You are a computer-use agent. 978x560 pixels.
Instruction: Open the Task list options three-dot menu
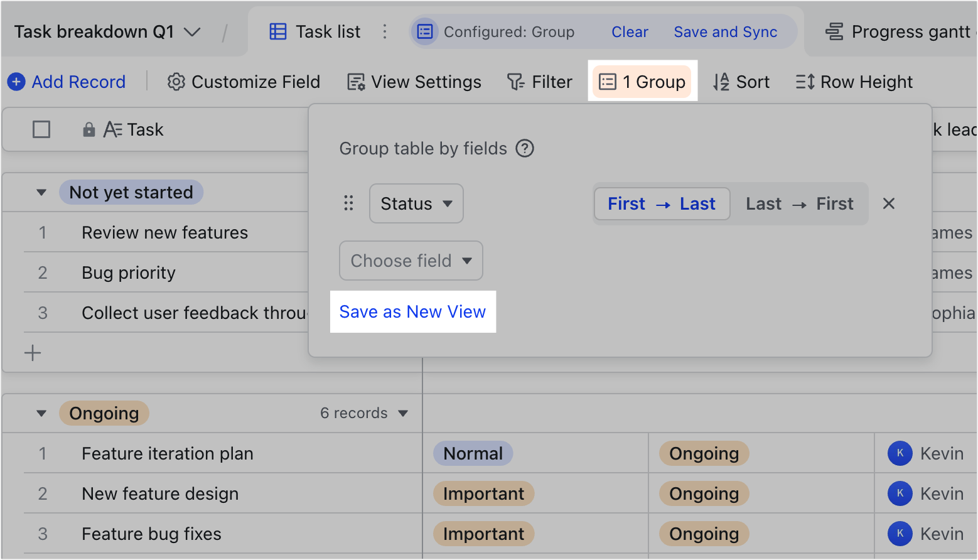385,31
